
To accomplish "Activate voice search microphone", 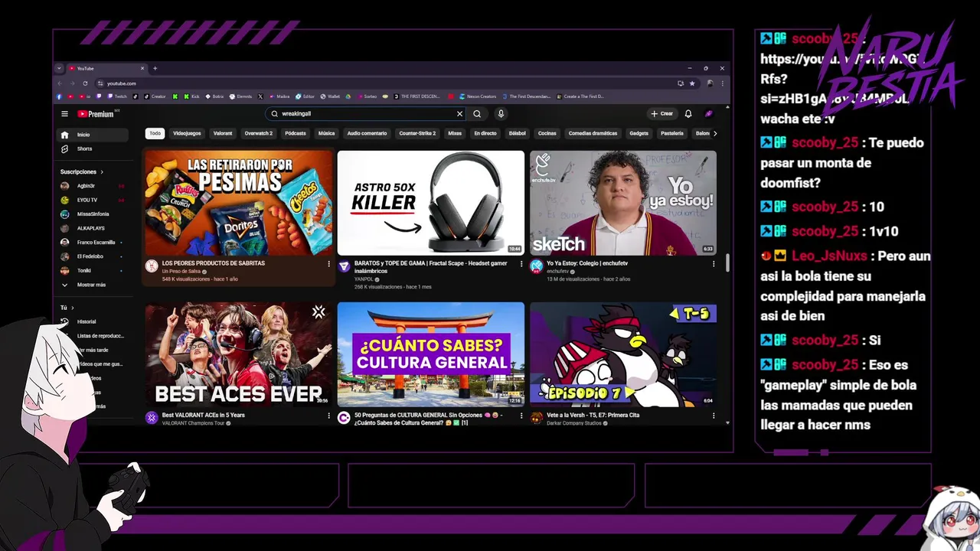I will tap(501, 113).
